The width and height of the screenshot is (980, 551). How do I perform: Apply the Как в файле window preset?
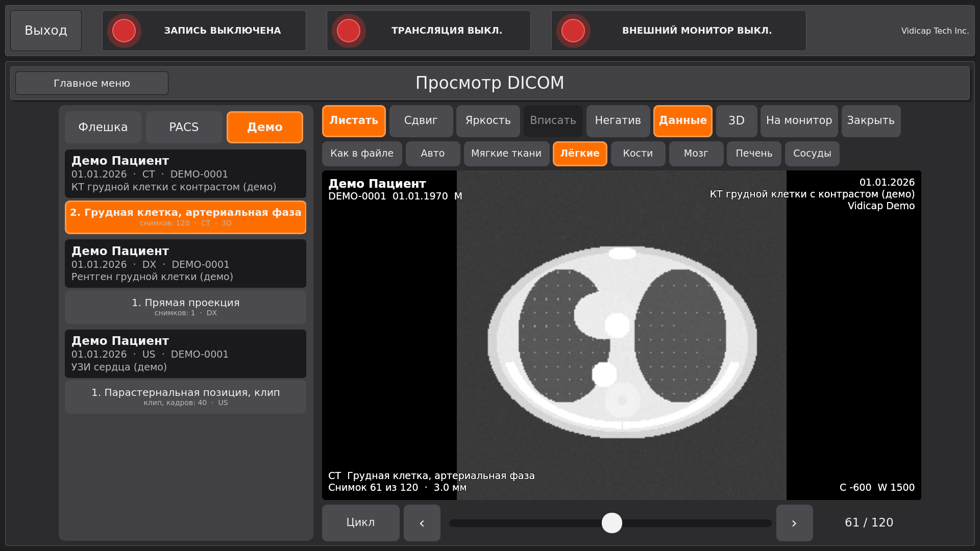point(362,154)
